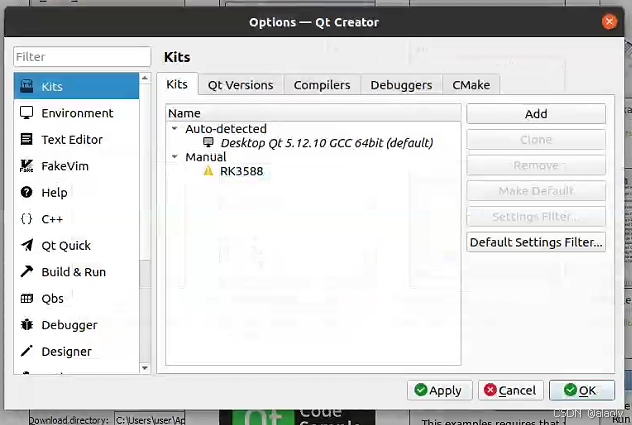Open the CMake tab
Screen dimensions: 632x425
(x=471, y=85)
